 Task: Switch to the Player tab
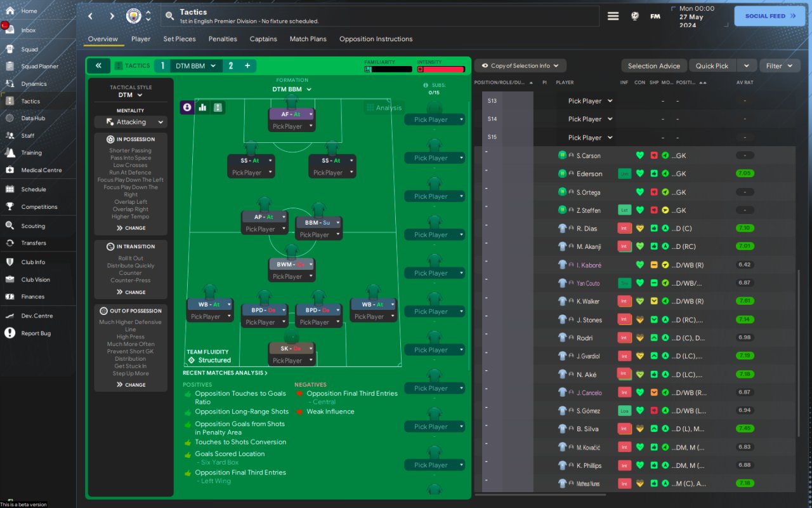(141, 39)
